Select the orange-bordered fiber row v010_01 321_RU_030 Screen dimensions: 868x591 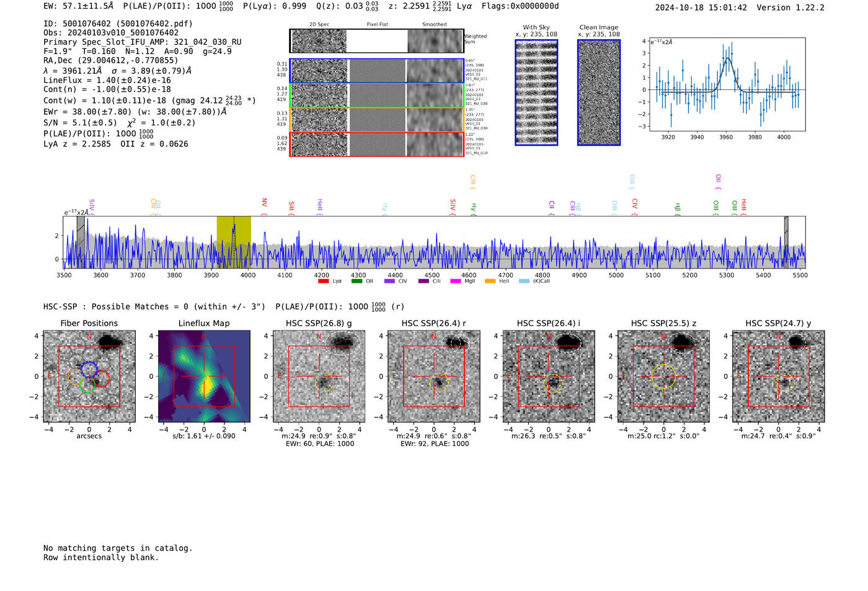(x=376, y=119)
